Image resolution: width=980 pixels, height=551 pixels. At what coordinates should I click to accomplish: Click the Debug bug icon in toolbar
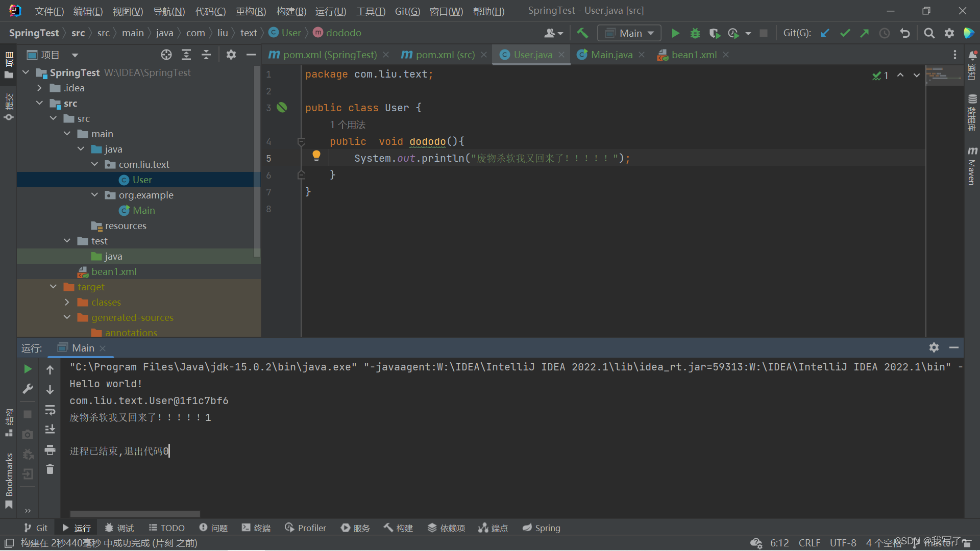[x=695, y=33]
